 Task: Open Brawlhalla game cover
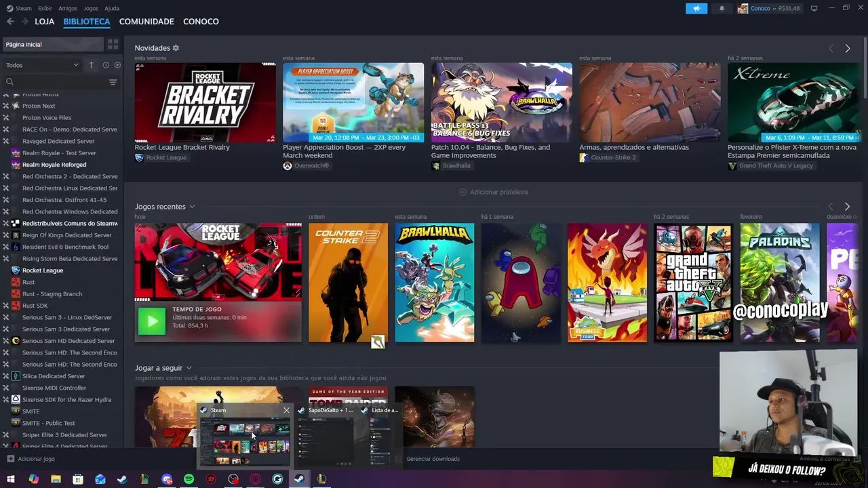click(x=435, y=283)
